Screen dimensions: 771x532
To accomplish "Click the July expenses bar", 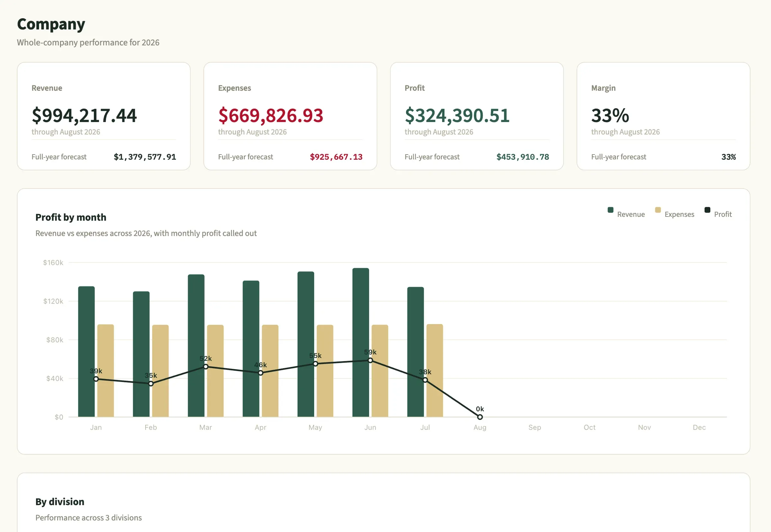I will pos(435,370).
